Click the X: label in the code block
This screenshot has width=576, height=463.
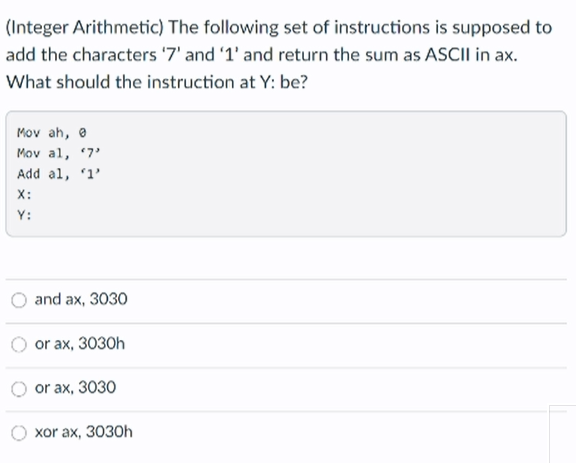[x=24, y=194]
